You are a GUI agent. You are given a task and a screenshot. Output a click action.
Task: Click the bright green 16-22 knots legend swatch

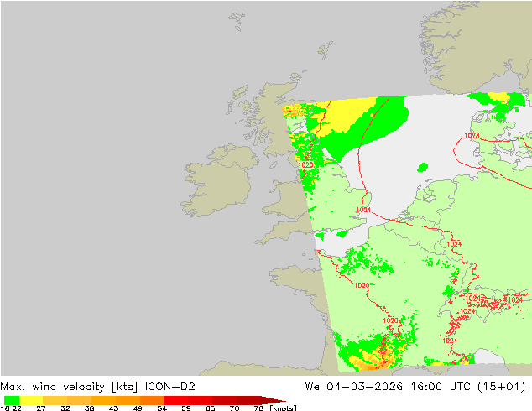tap(12, 400)
